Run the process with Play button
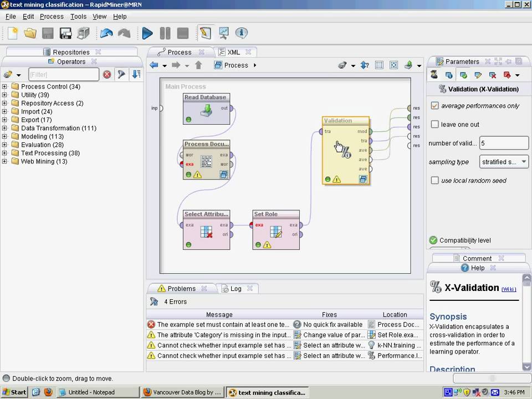This screenshot has height=399, width=532. (x=147, y=33)
